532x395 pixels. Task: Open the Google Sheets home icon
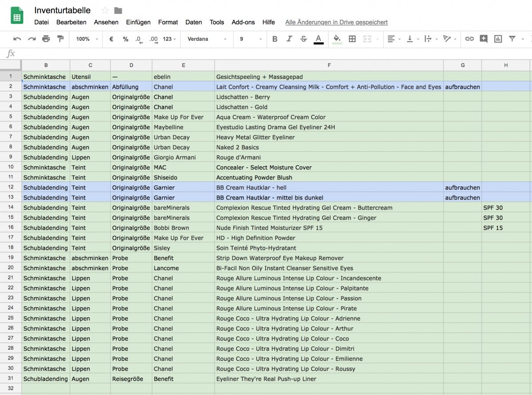click(17, 16)
